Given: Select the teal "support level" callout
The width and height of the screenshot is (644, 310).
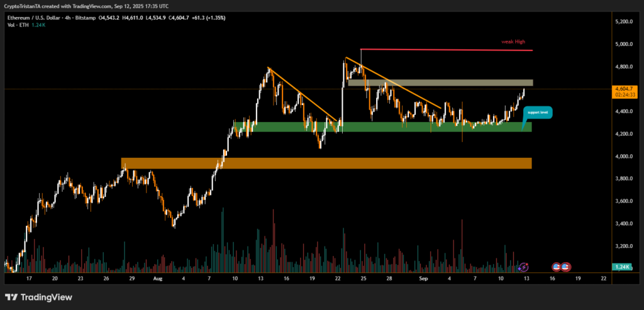Looking at the screenshot, I should click(x=538, y=113).
